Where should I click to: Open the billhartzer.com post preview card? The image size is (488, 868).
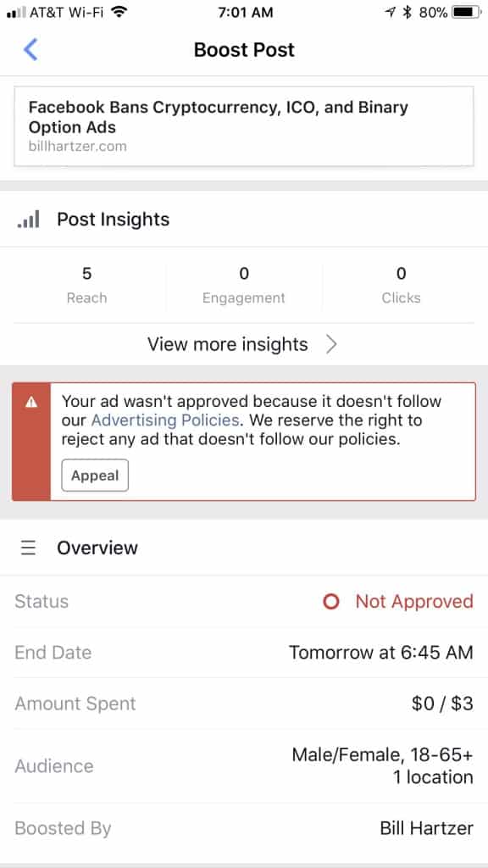click(243, 126)
